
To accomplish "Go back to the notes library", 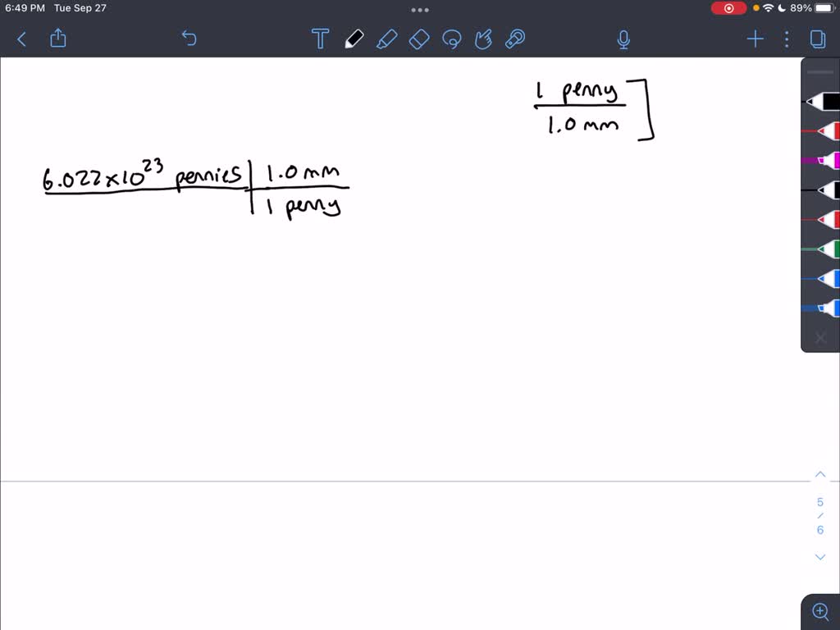I will coord(21,39).
